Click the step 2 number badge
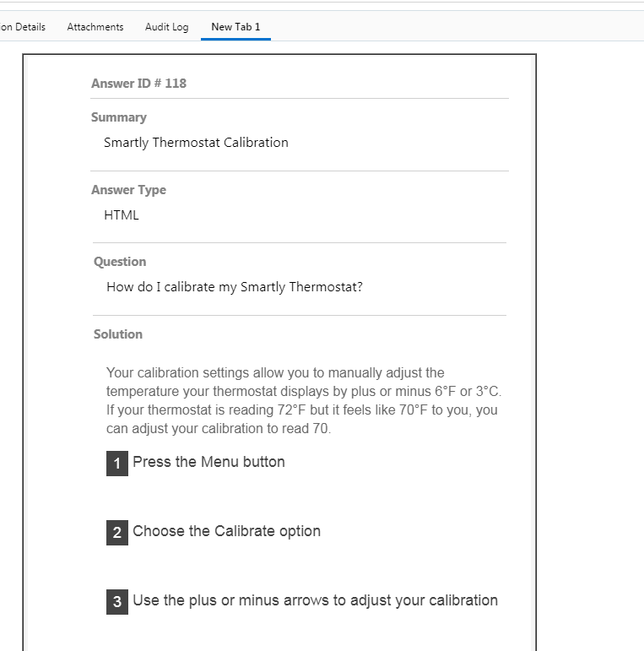 pyautogui.click(x=116, y=533)
